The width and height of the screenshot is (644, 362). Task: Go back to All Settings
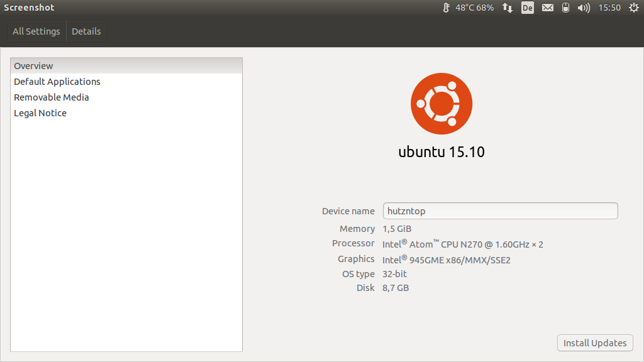[x=36, y=31]
